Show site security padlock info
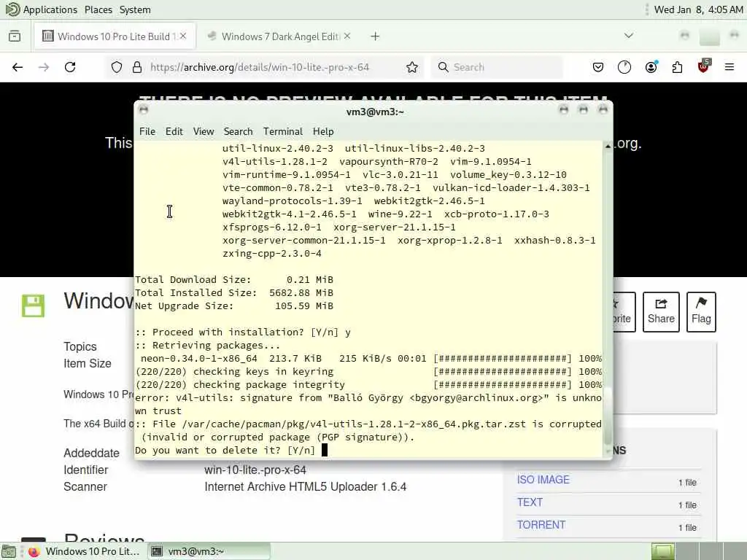 click(137, 67)
